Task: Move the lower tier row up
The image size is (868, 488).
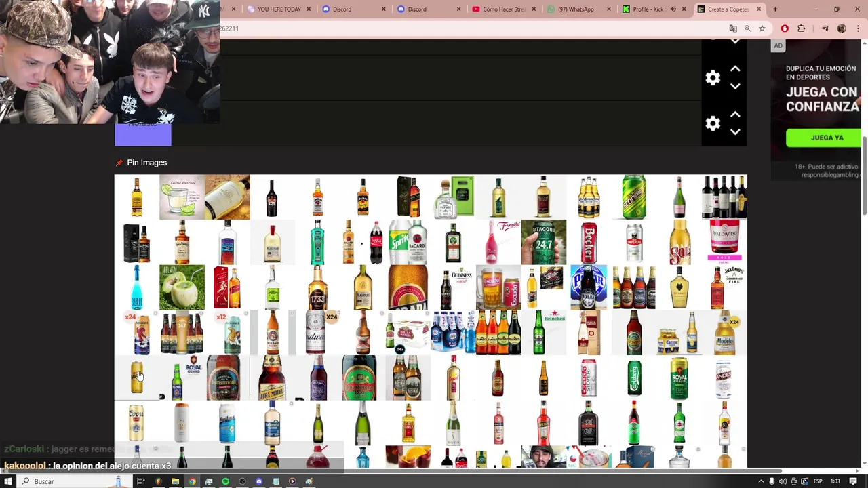Action: [x=735, y=115]
